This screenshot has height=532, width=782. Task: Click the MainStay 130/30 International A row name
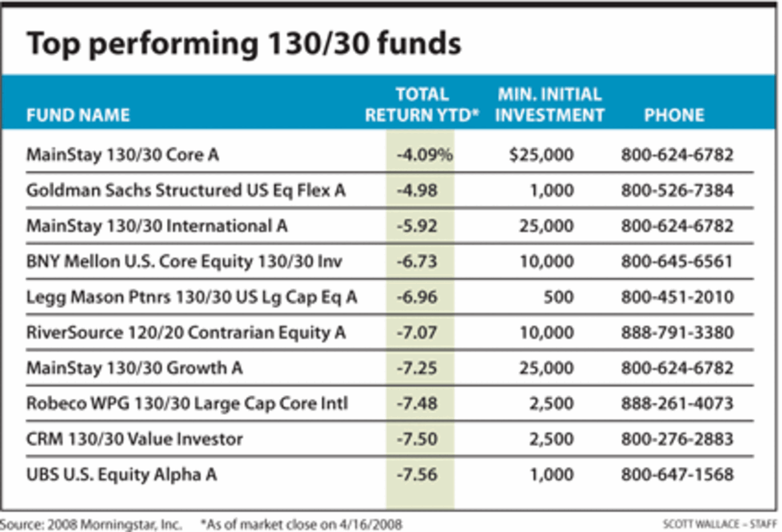[x=157, y=226]
